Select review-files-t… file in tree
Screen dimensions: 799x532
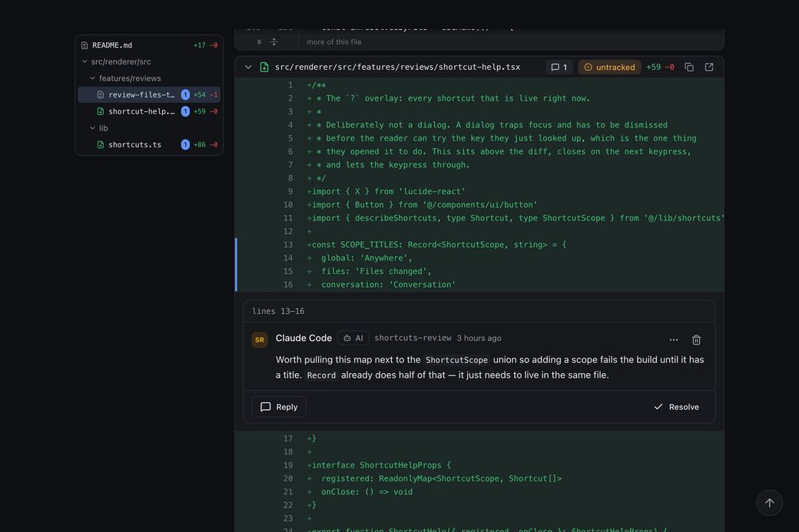click(149, 94)
